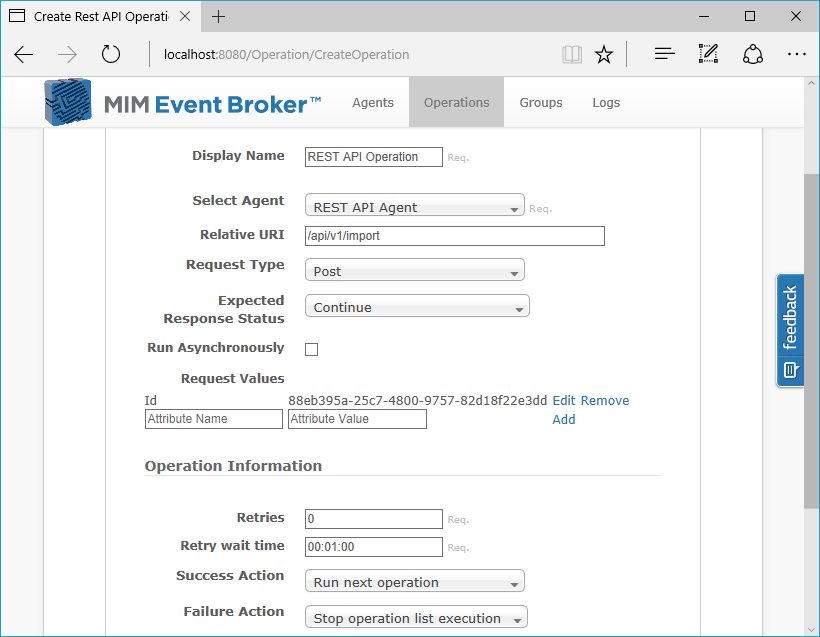
Task: Close the Create Rest API Operation tab
Action: coord(185,16)
